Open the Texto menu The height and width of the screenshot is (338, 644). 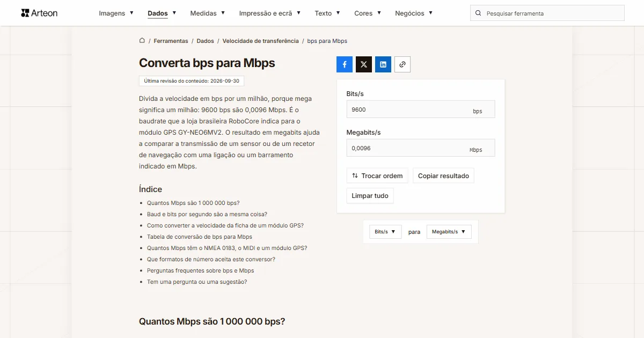click(x=327, y=13)
